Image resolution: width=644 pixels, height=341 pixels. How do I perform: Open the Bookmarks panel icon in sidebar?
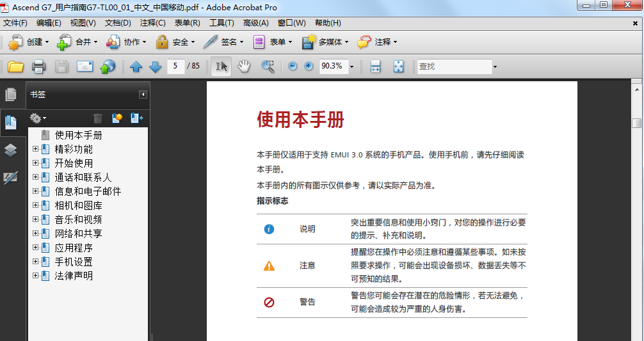click(11, 123)
